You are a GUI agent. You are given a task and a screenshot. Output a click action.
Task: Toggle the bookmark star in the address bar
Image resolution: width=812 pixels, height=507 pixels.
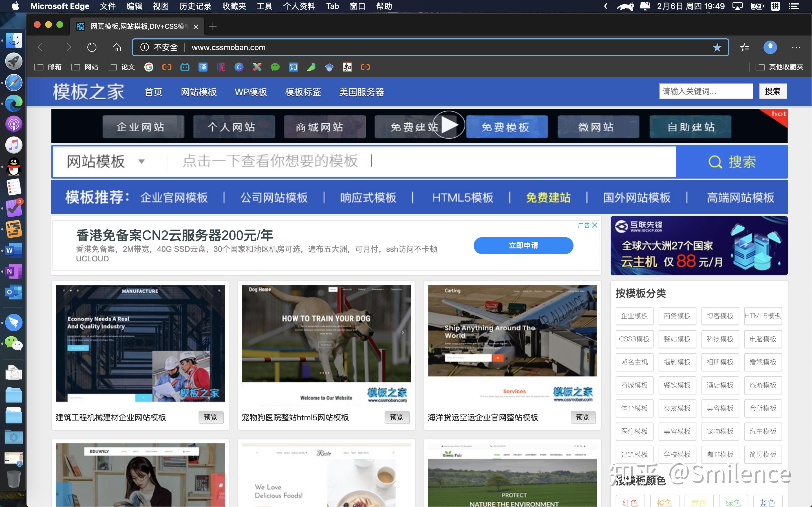tap(717, 47)
